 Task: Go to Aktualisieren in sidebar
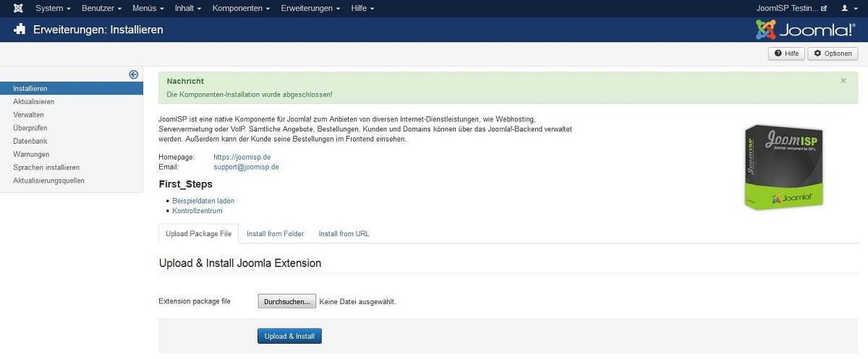[x=33, y=102]
